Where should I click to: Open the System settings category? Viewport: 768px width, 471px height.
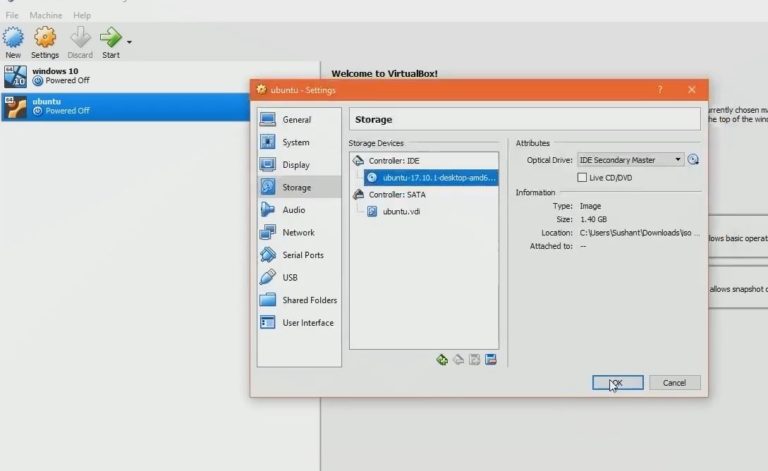click(x=299, y=142)
